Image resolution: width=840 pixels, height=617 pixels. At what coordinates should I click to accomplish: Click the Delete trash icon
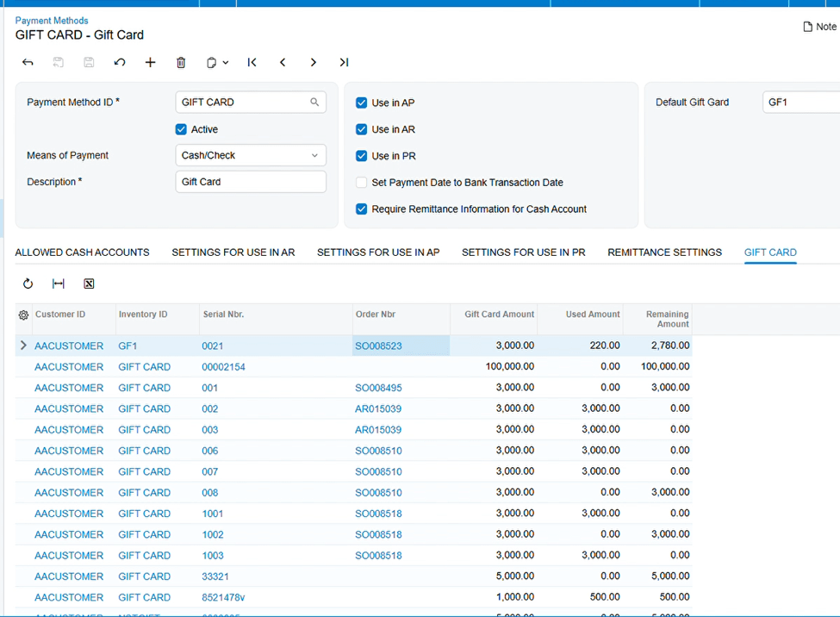pos(181,63)
